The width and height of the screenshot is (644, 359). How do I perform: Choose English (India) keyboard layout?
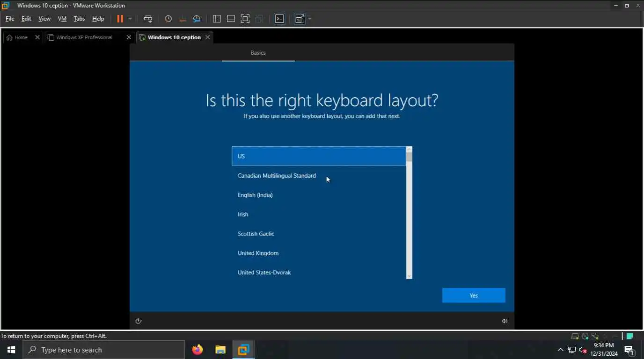tap(319, 195)
